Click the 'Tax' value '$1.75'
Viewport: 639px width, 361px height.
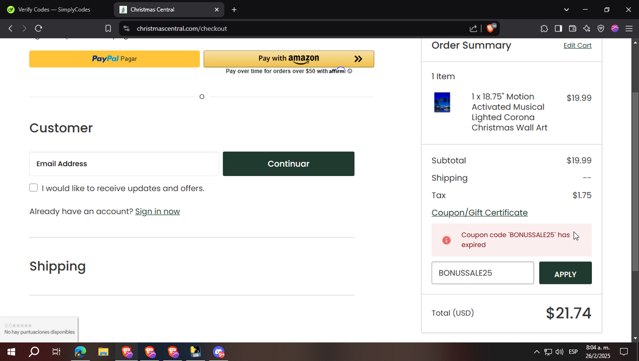click(x=582, y=195)
